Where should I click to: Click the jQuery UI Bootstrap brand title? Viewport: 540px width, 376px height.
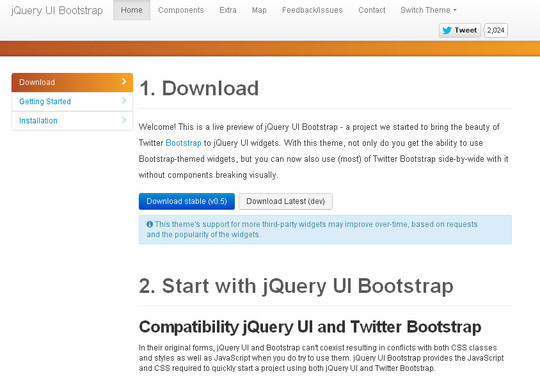pyautogui.click(x=57, y=10)
